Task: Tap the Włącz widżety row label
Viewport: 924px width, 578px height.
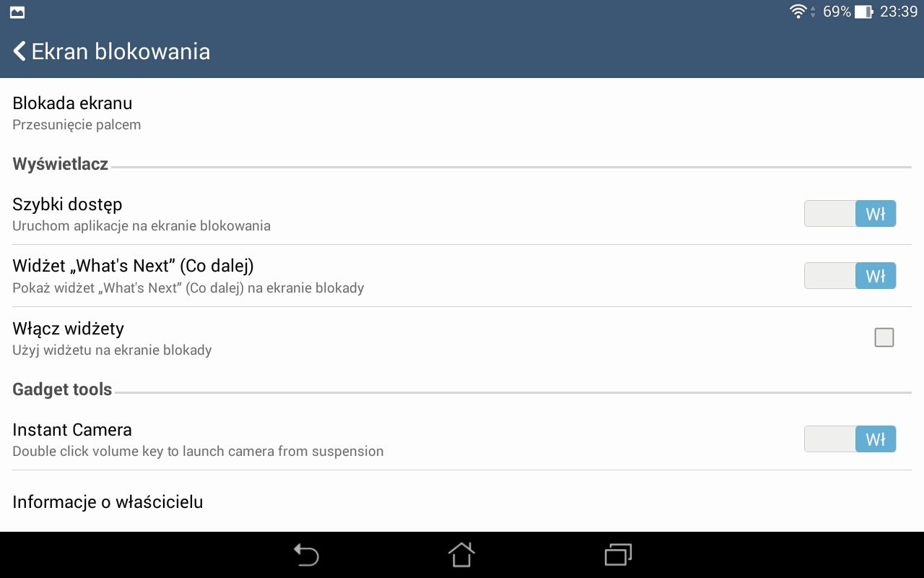Action: tap(68, 329)
